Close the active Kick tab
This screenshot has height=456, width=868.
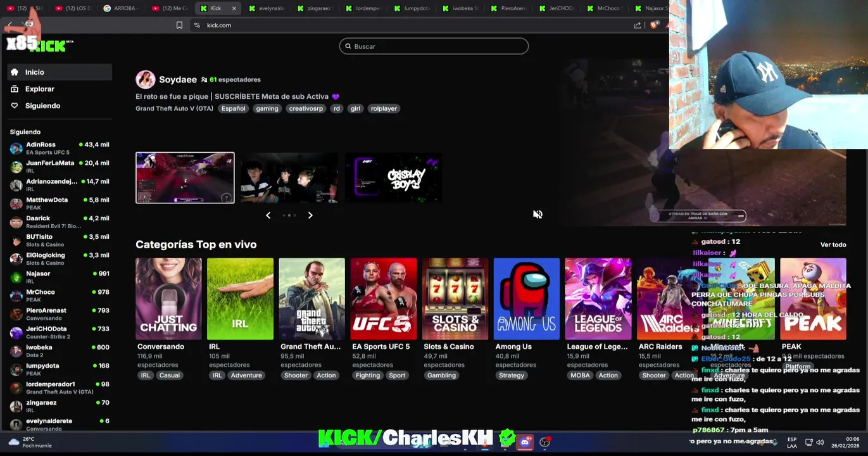tap(234, 8)
